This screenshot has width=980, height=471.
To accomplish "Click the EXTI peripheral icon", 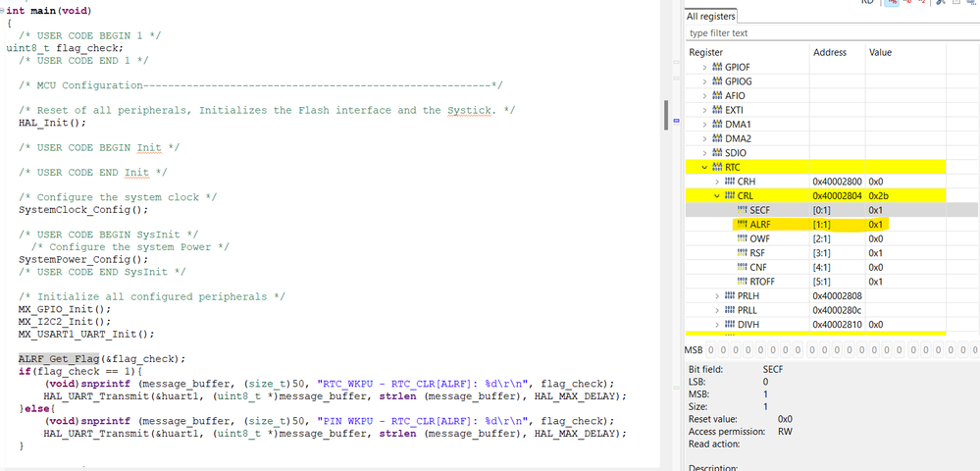I will [x=717, y=110].
